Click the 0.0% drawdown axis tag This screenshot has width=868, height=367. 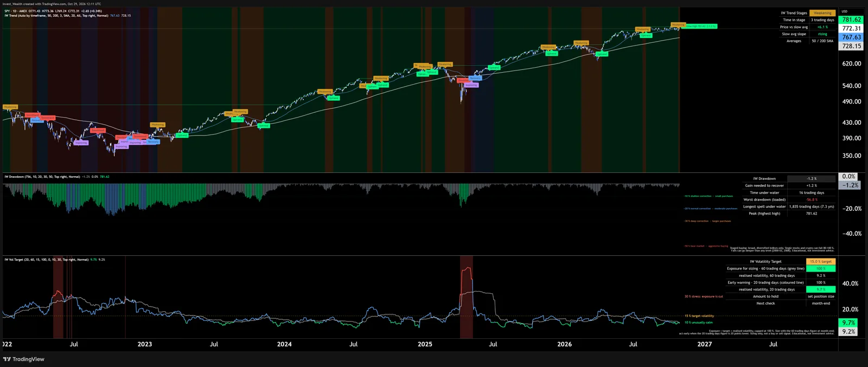(849, 177)
